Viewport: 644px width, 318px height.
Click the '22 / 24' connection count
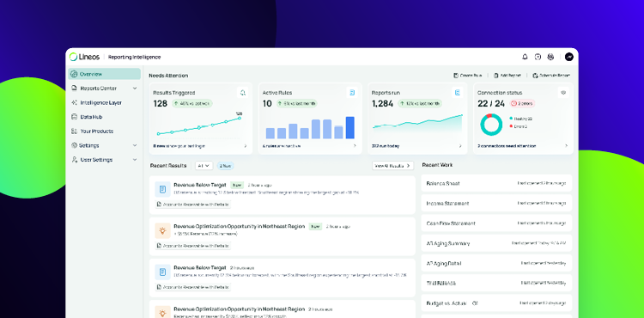491,103
